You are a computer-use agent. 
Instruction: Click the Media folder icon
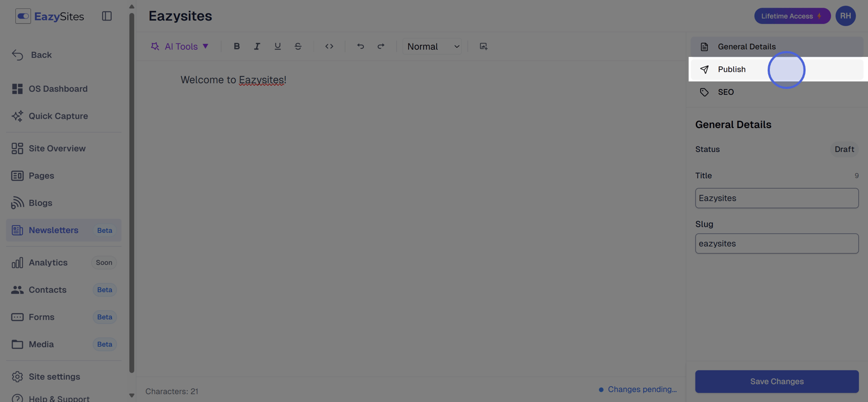(x=17, y=344)
